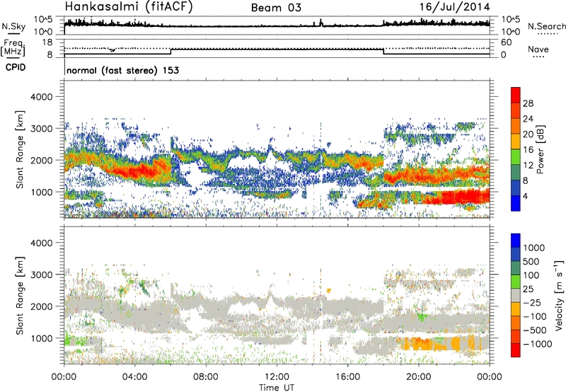Select Slant Range label of velocity panel
This screenshot has height=392, width=566.
[x=20, y=296]
